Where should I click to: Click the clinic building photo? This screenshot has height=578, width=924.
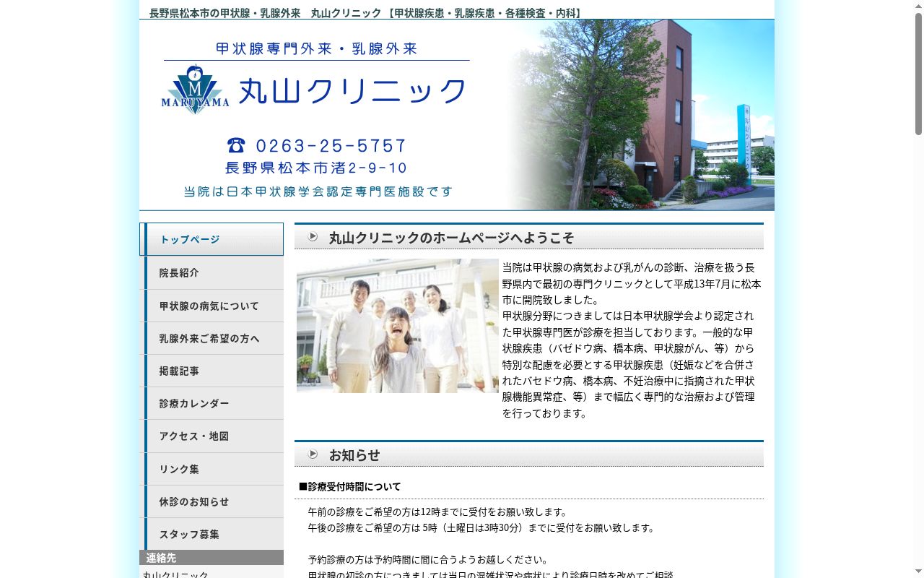(x=640, y=115)
